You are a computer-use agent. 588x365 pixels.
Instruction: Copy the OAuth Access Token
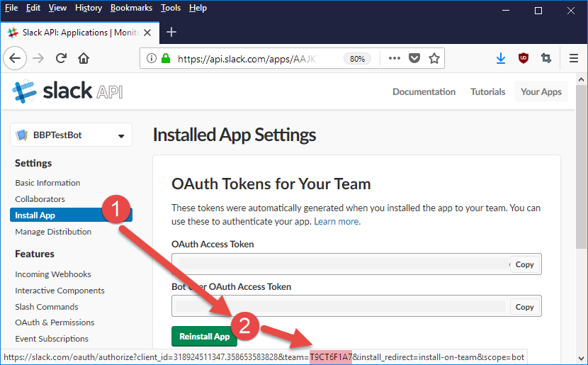tap(524, 264)
